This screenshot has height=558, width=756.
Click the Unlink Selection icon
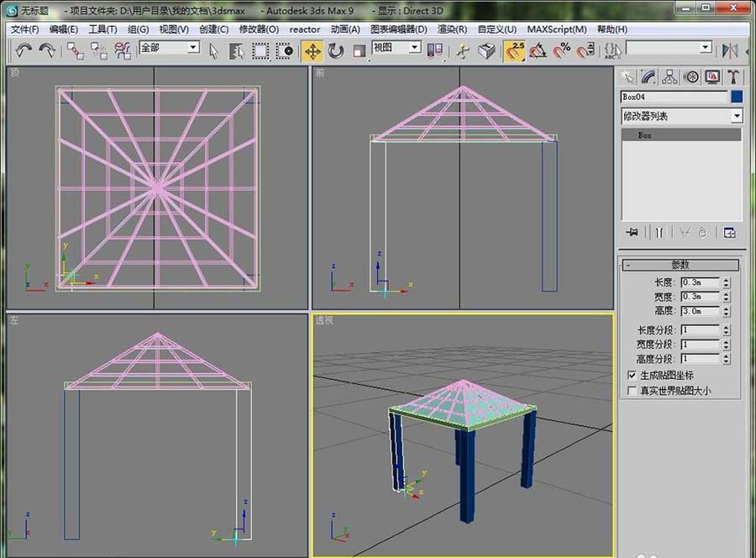(99, 50)
